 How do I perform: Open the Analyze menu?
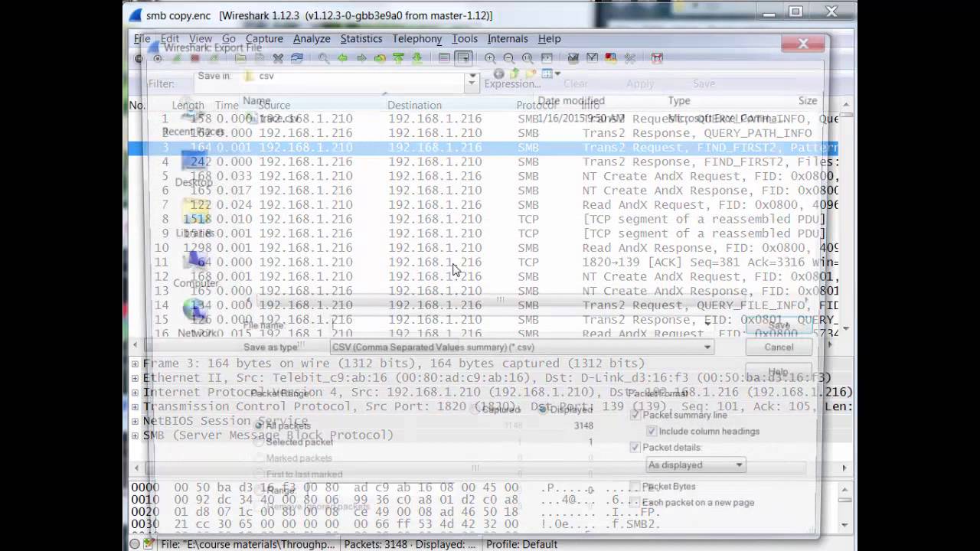312,38
